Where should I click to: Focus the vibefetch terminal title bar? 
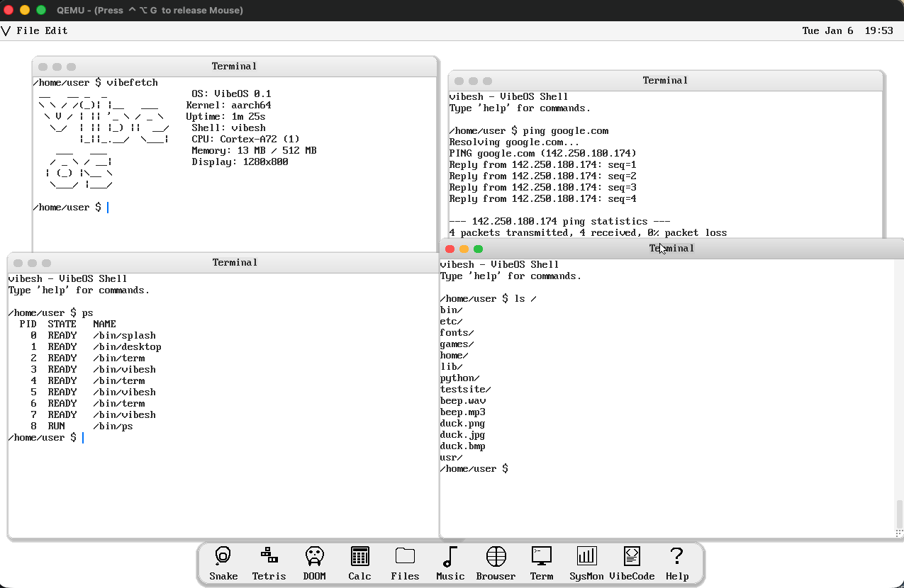pyautogui.click(x=234, y=67)
